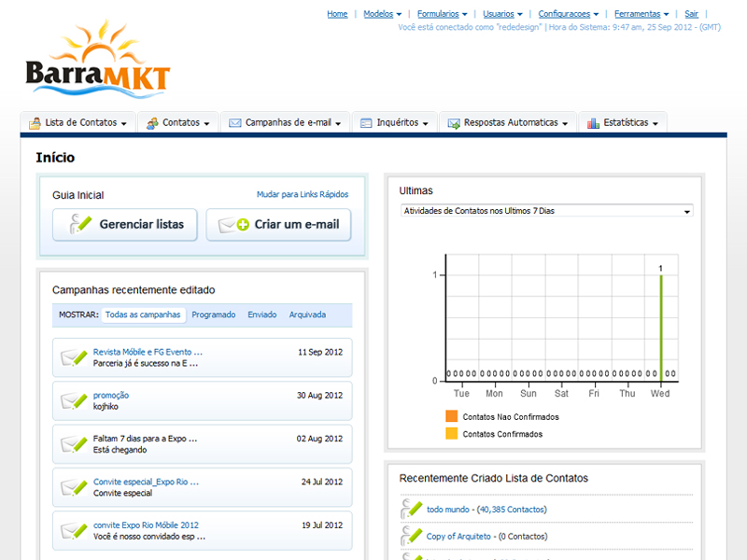Expand the Formularios top menu
747x560 pixels.
[442, 14]
